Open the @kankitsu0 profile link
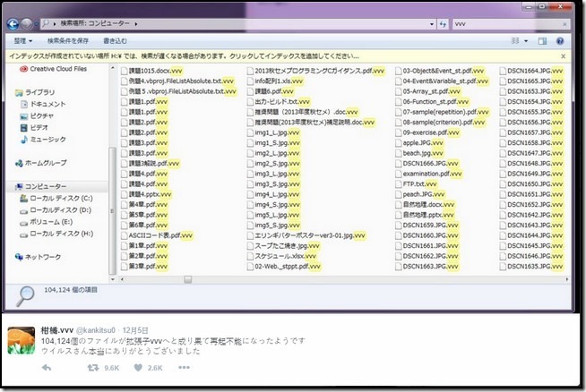The image size is (586, 392). [x=96, y=331]
